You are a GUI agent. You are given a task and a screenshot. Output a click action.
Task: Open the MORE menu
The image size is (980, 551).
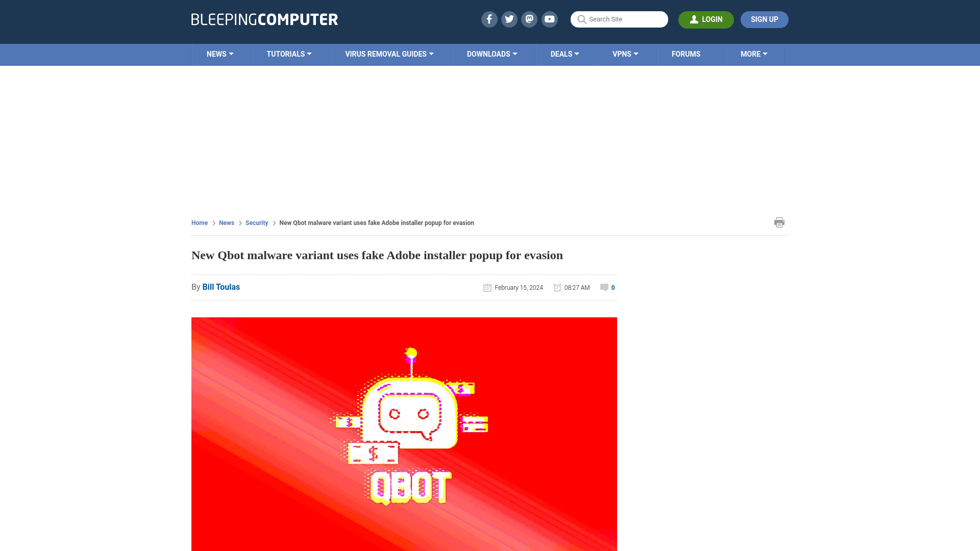point(754,54)
